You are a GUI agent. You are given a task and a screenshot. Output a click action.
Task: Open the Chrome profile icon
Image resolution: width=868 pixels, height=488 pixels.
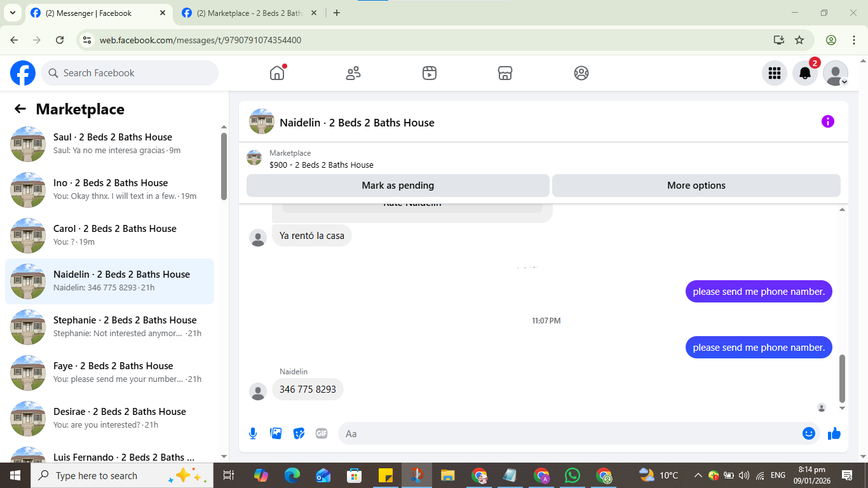(831, 40)
